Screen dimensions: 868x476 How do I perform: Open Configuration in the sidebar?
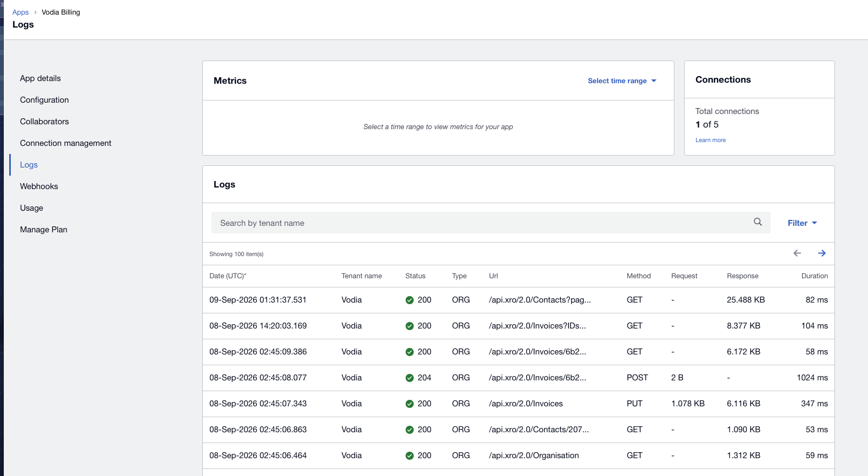click(44, 100)
